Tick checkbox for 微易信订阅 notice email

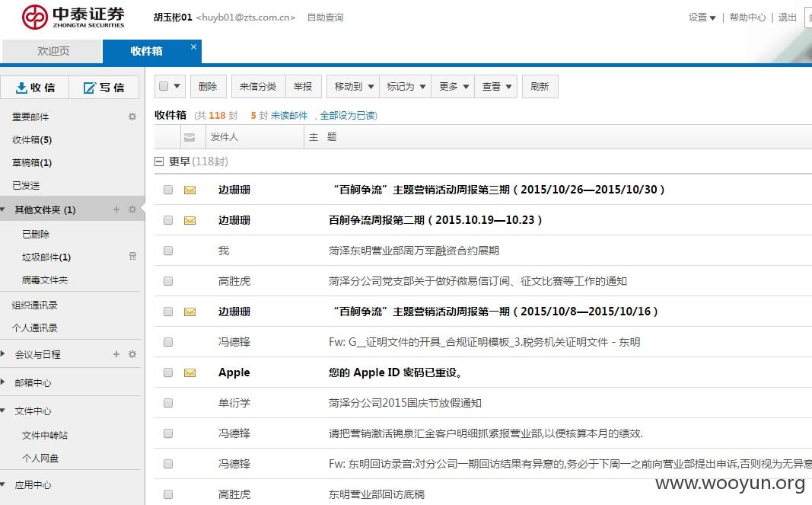167,281
